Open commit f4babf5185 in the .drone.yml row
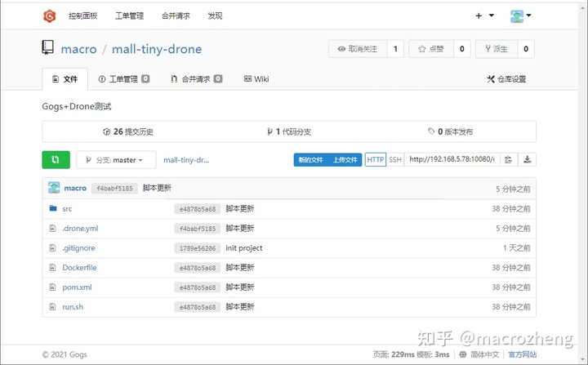This screenshot has width=588, height=365. tap(198, 229)
